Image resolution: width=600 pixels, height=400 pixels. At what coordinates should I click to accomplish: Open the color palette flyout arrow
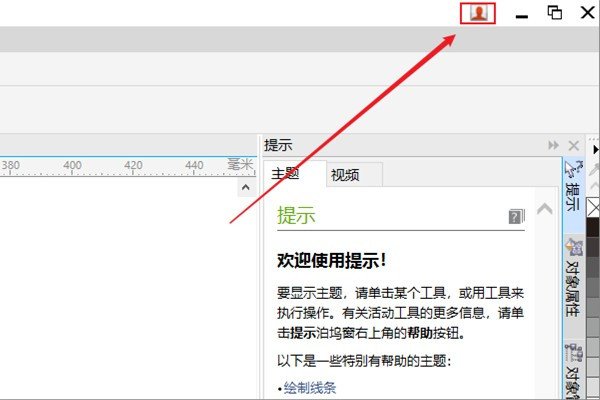point(595,149)
